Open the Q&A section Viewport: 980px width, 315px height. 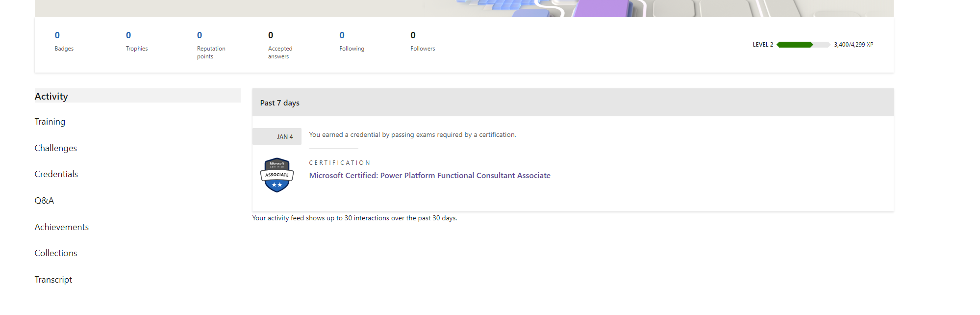click(44, 201)
